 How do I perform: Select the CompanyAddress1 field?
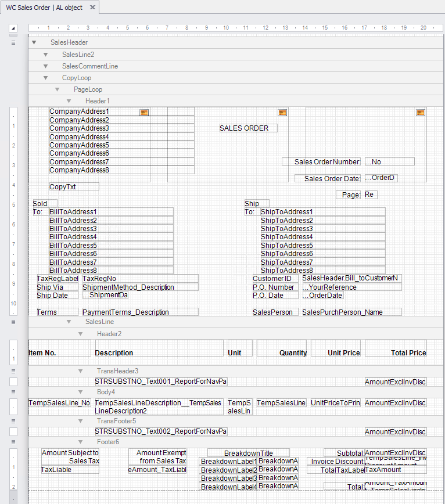coord(121,111)
